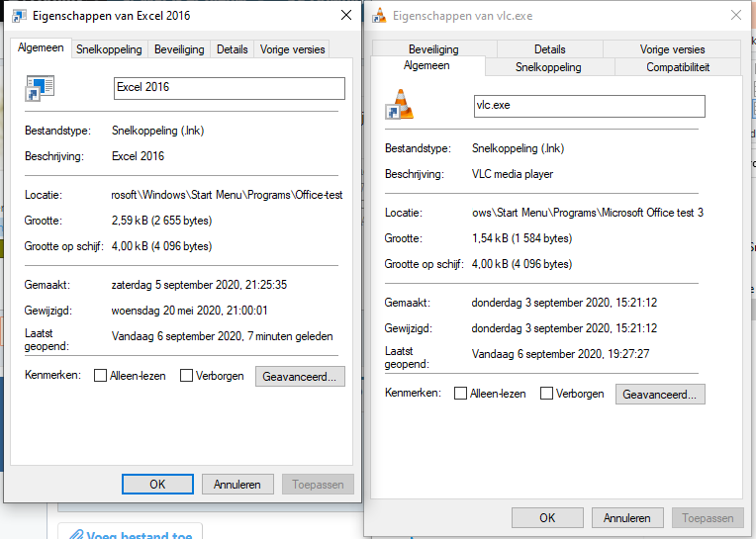Open the Snelkoppeling tab in Excel properties
This screenshot has height=539, width=756.
tap(109, 49)
